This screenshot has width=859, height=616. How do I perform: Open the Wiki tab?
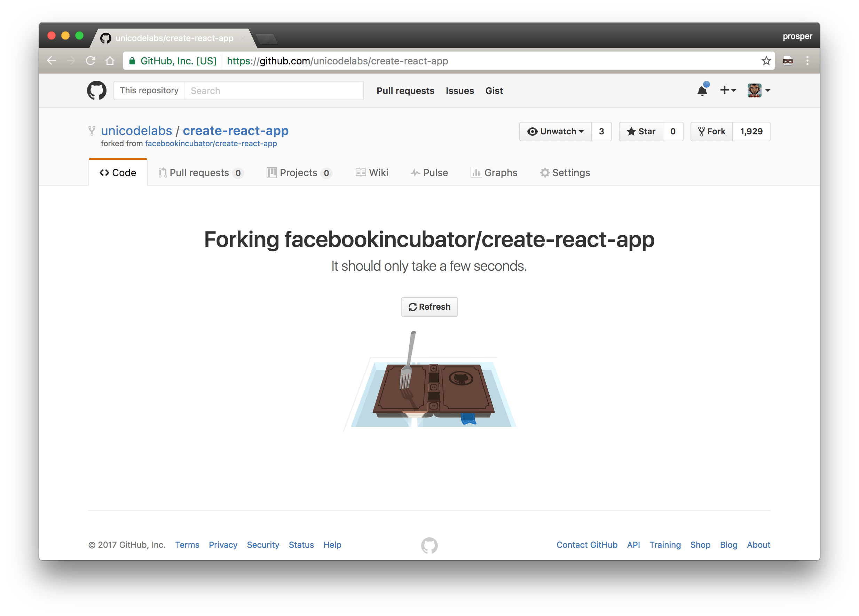tap(372, 173)
